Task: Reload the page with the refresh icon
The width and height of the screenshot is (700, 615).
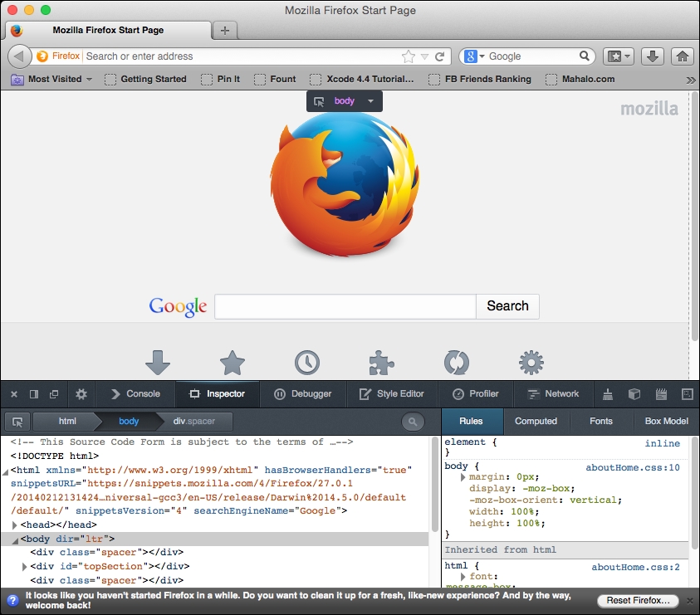Action: (440, 56)
